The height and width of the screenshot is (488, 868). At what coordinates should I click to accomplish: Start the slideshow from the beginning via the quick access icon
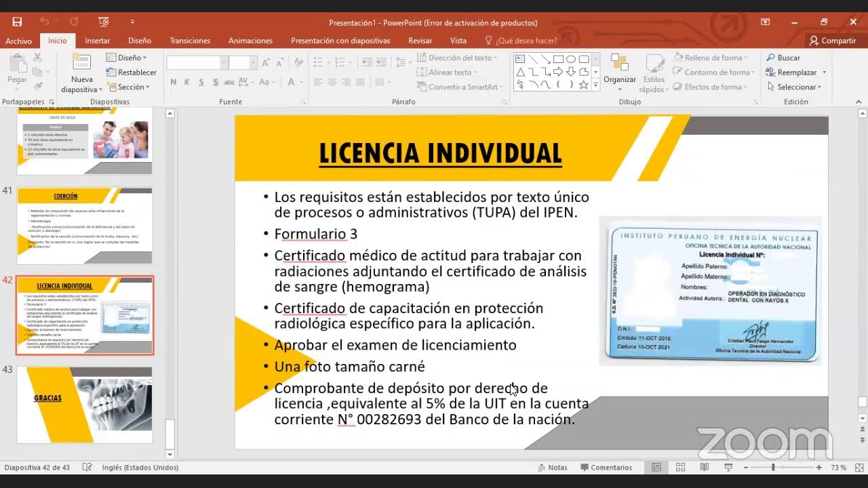click(x=104, y=22)
